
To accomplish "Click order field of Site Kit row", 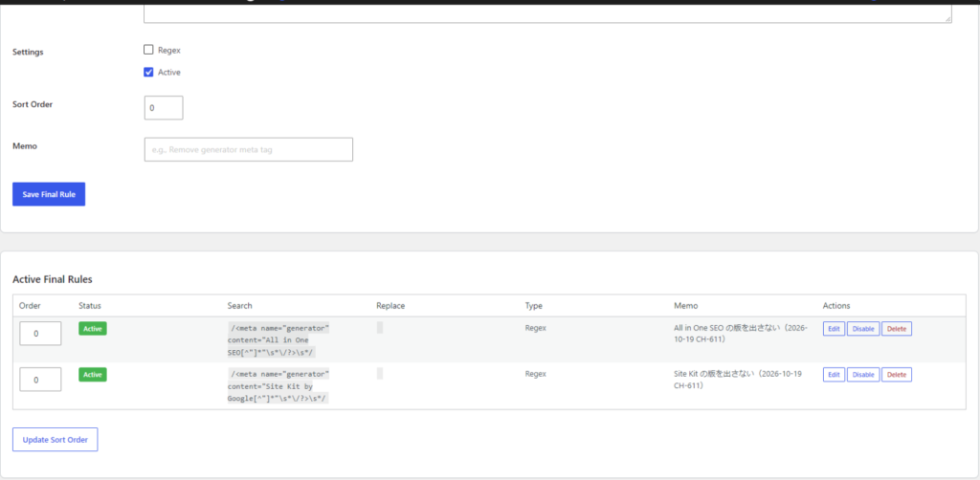I will point(40,380).
